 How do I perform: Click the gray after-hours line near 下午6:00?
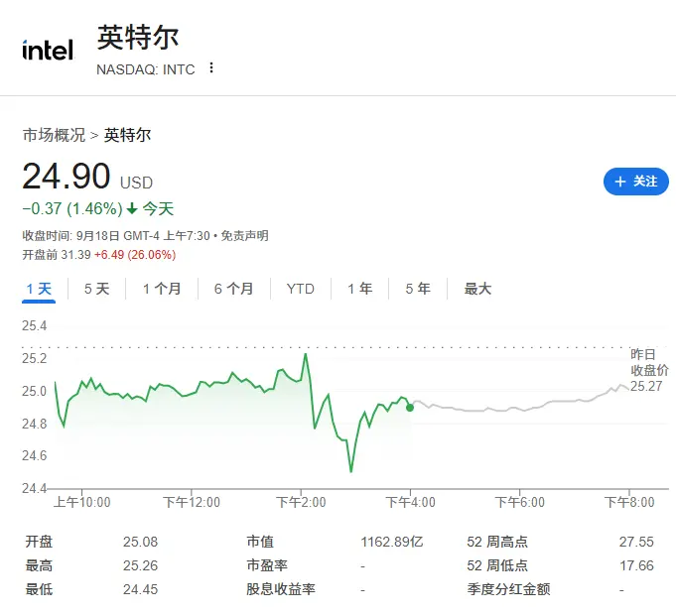tap(519, 409)
